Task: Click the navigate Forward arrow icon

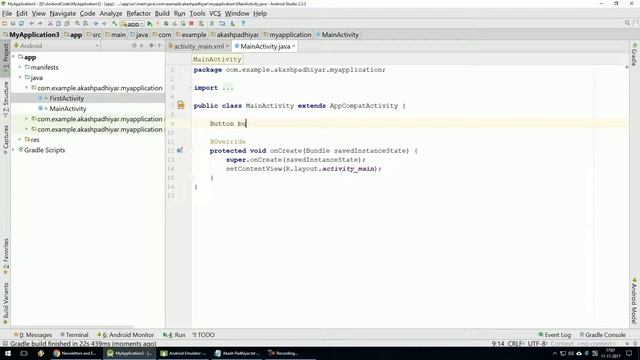Action: tap(104, 24)
